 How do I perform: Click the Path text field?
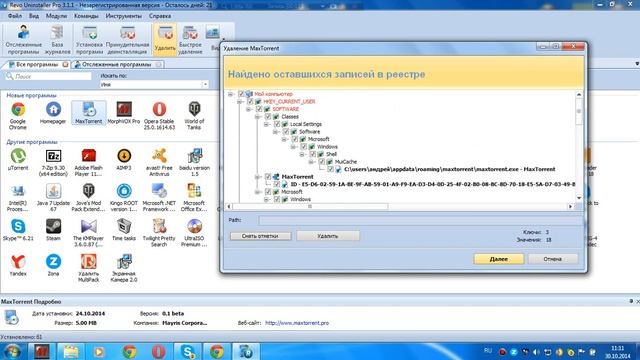(x=420, y=220)
